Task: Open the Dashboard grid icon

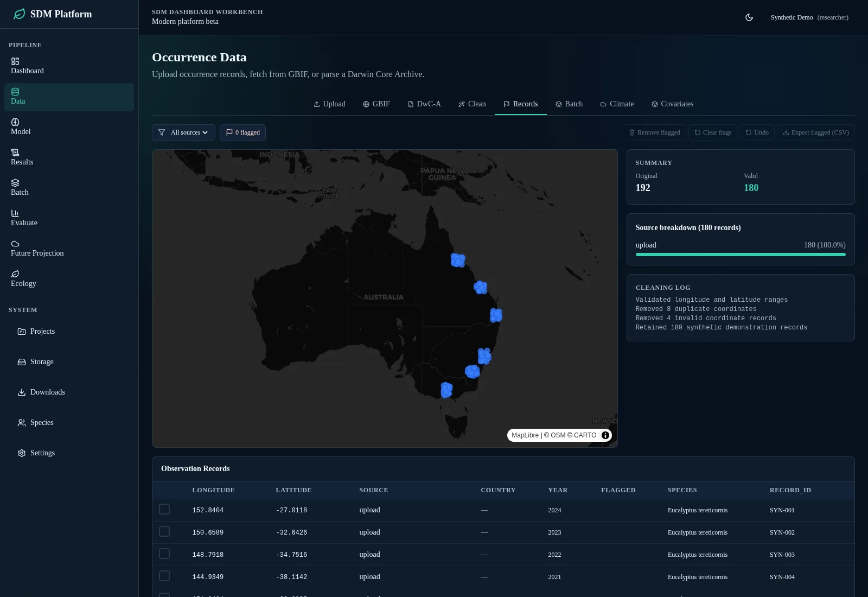Action: pyautogui.click(x=15, y=61)
